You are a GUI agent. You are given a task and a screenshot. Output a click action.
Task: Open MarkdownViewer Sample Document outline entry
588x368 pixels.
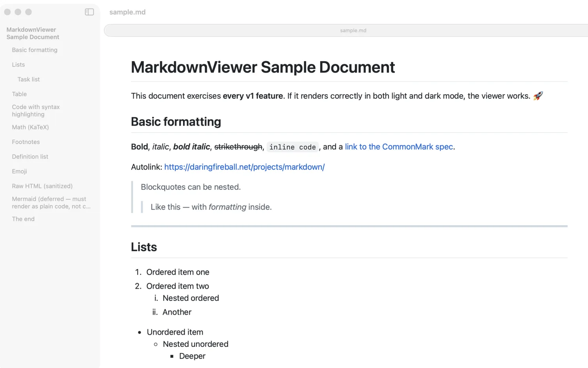pos(33,33)
